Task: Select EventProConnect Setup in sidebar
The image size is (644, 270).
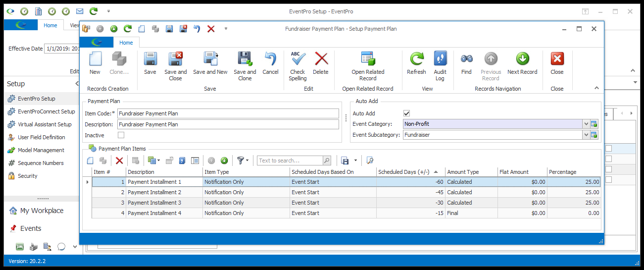Action: (47, 111)
